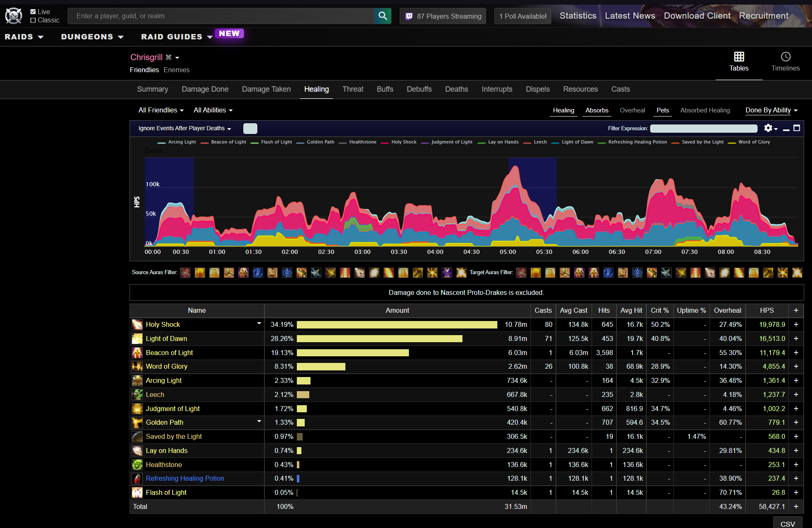812x528 pixels.
Task: Click the magnifier search button
Action: 382,16
